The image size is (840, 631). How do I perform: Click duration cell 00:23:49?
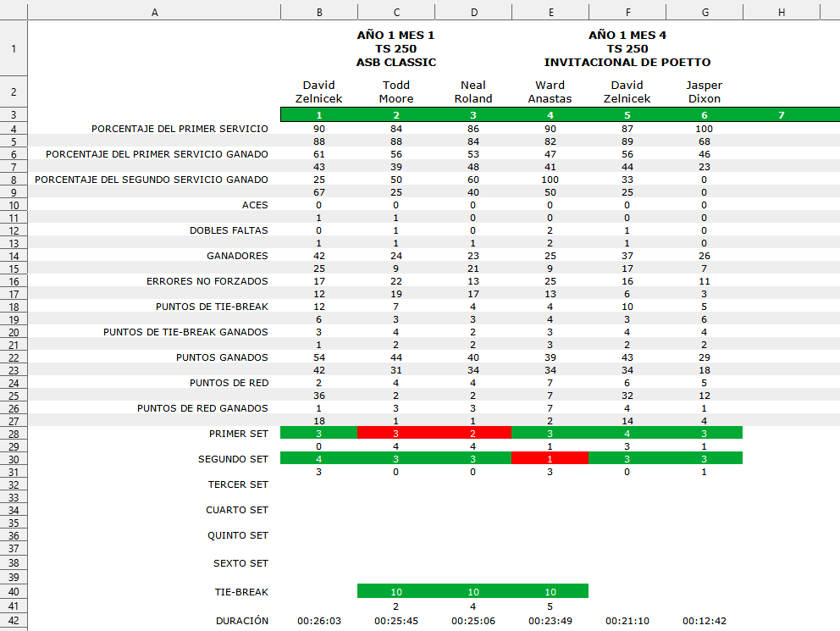[x=550, y=622]
